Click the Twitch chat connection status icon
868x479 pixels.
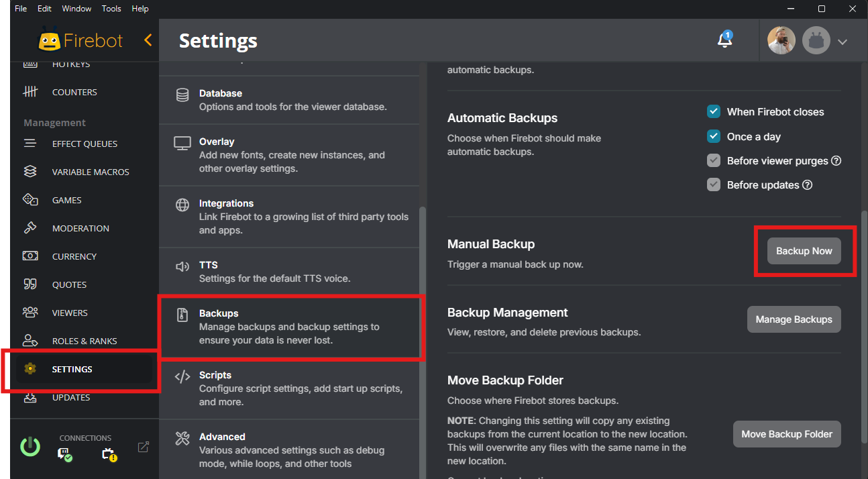coord(64,455)
